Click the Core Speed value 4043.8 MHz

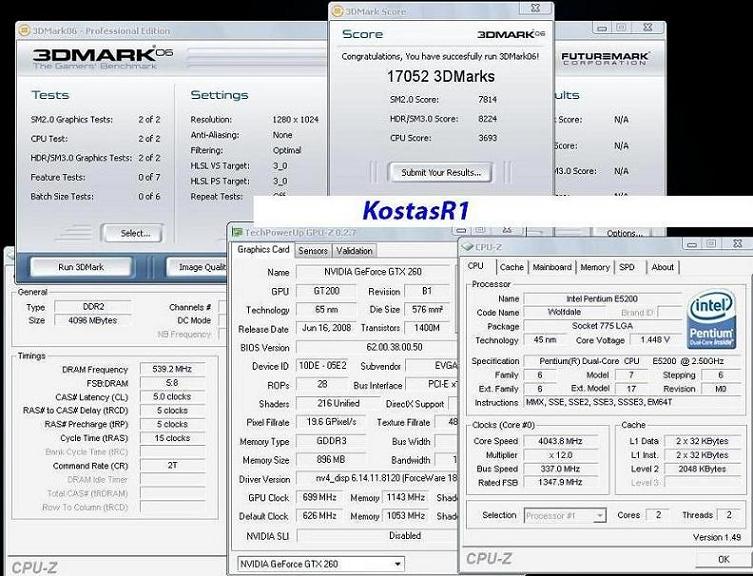point(560,441)
